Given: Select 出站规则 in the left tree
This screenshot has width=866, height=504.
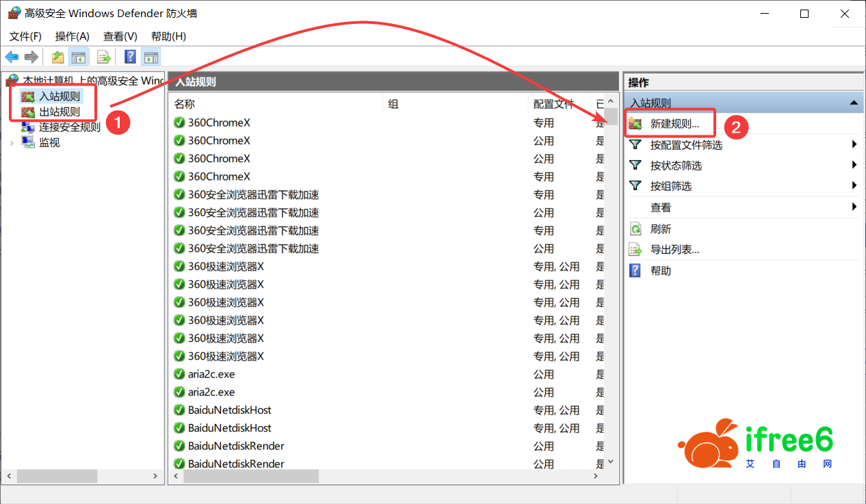Looking at the screenshot, I should [59, 111].
